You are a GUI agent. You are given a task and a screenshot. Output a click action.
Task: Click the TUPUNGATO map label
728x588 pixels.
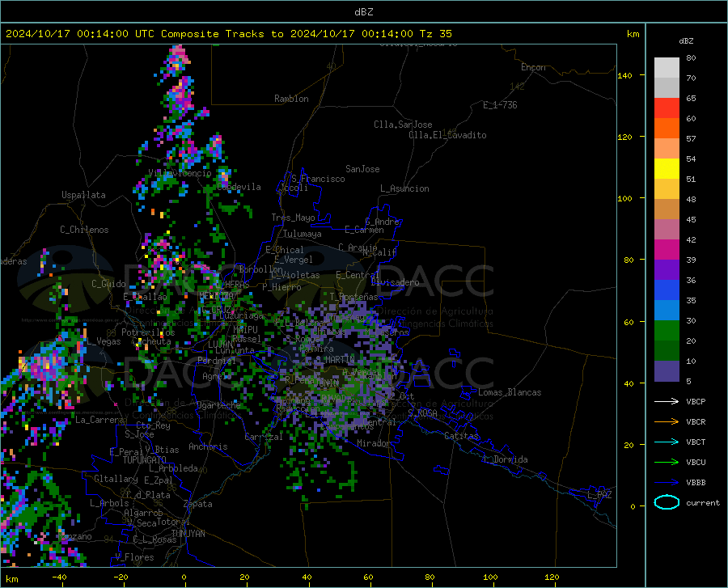pos(145,460)
